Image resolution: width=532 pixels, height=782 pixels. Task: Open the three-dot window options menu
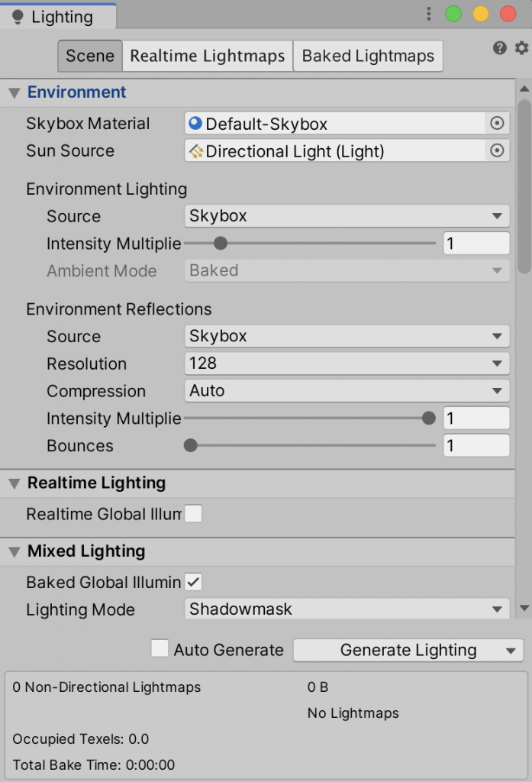click(x=429, y=14)
